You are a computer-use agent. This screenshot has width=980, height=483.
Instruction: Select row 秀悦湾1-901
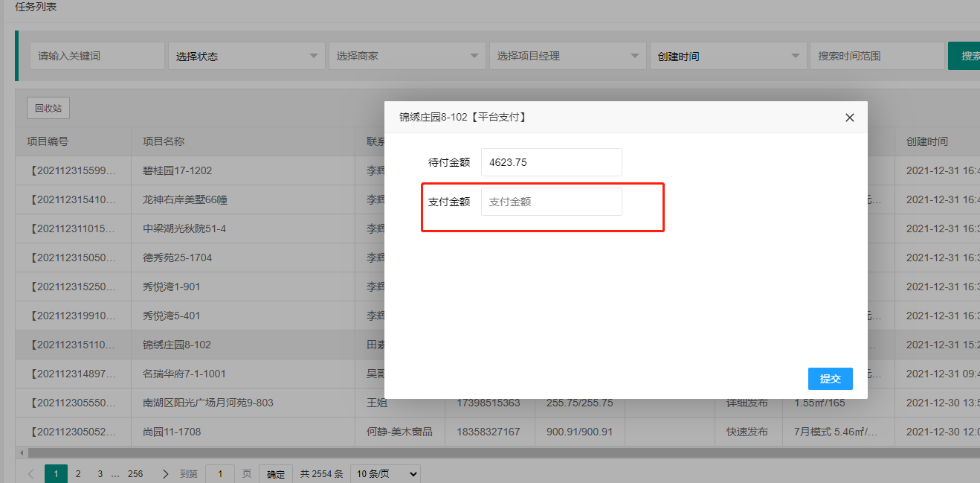click(171, 287)
